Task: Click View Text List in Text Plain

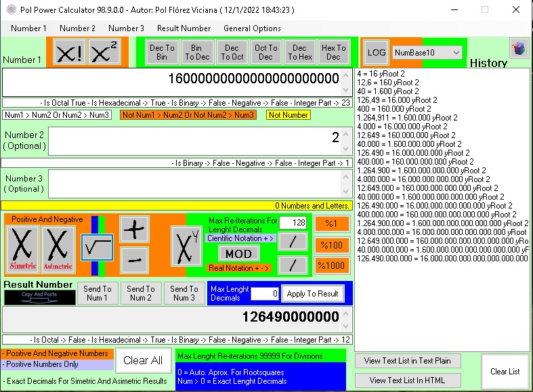Action: pyautogui.click(x=408, y=361)
